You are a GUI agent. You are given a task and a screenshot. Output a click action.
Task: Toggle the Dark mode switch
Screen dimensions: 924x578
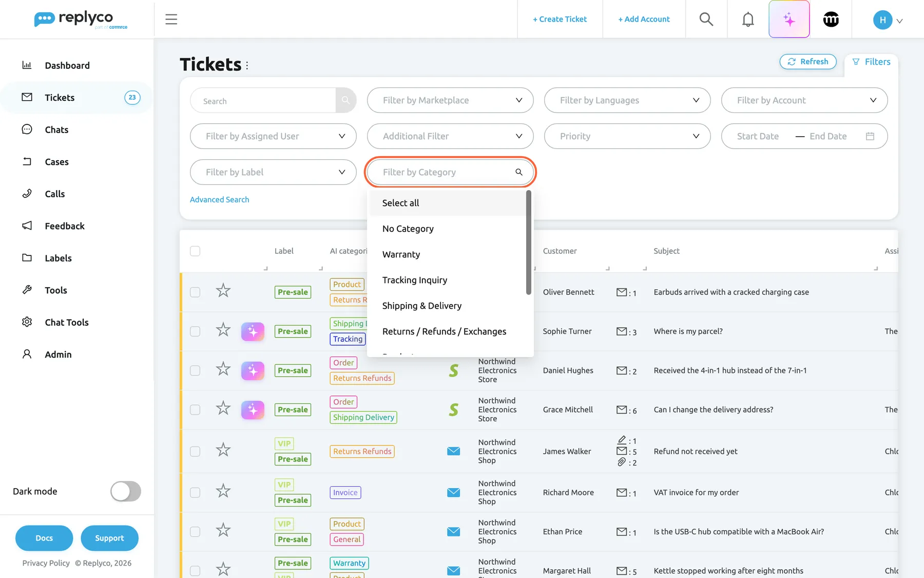pos(126,491)
